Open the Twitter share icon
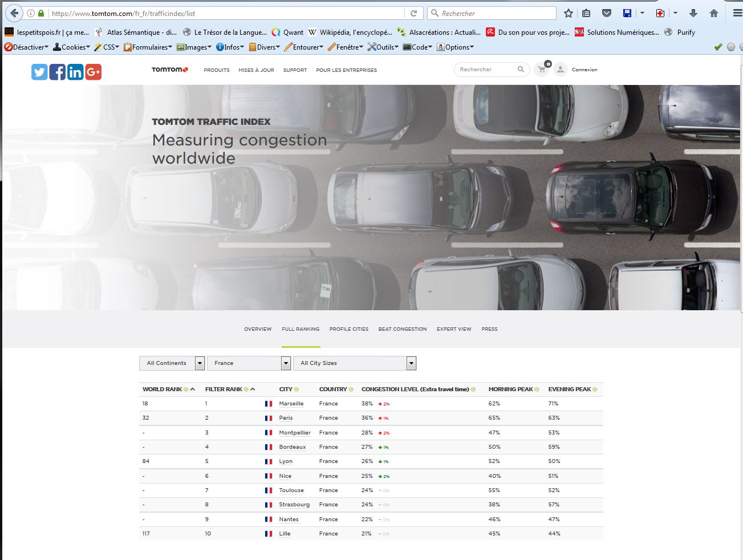The width and height of the screenshot is (743, 560). [x=39, y=72]
